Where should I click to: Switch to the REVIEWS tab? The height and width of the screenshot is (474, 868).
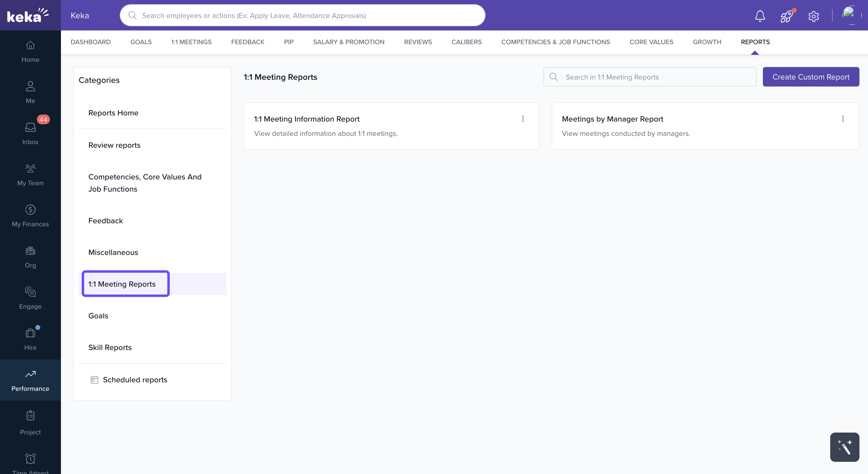418,42
